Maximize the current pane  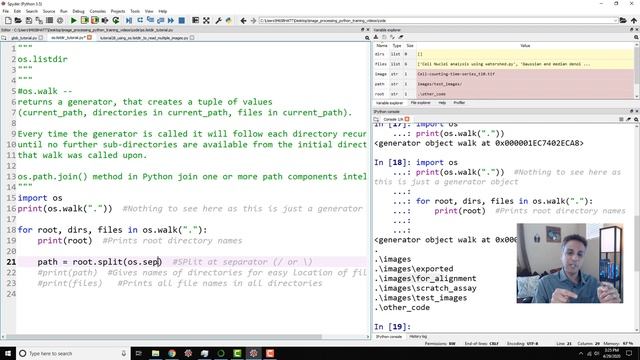[x=196, y=20]
